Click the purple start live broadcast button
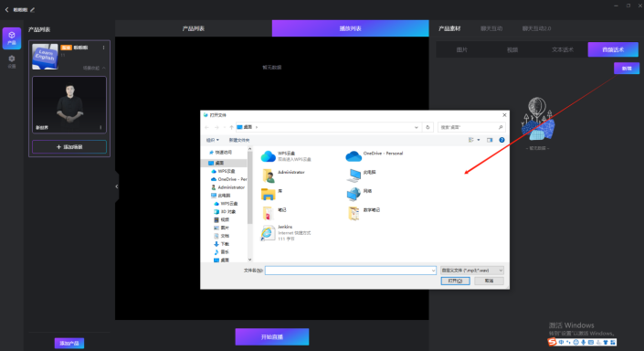 272,336
